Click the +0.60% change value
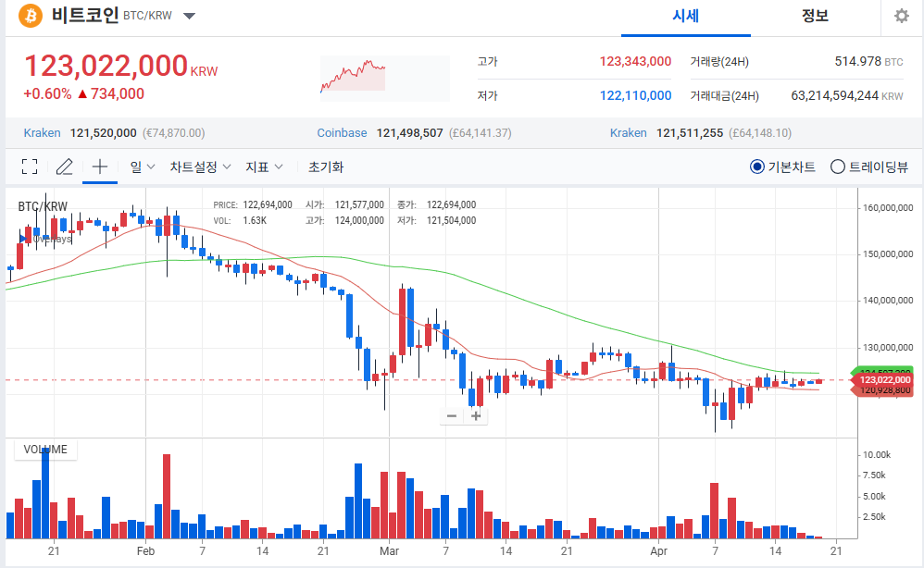Image resolution: width=924 pixels, height=568 pixels. pos(47,93)
